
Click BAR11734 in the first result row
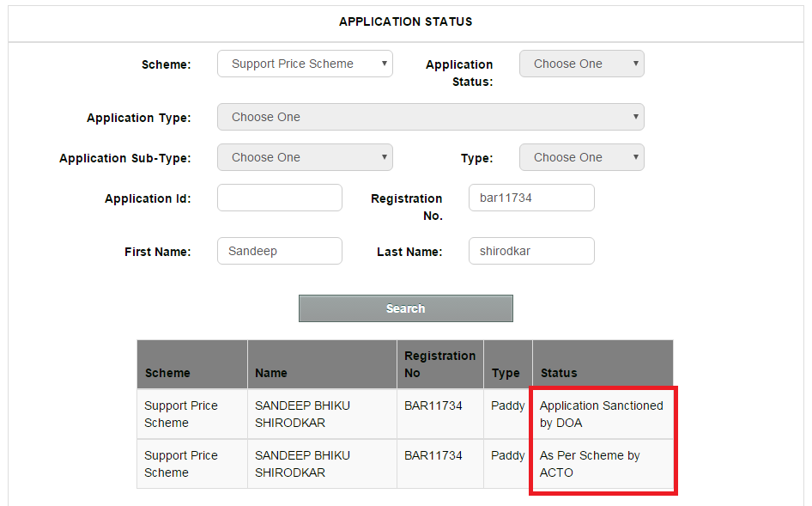(433, 406)
